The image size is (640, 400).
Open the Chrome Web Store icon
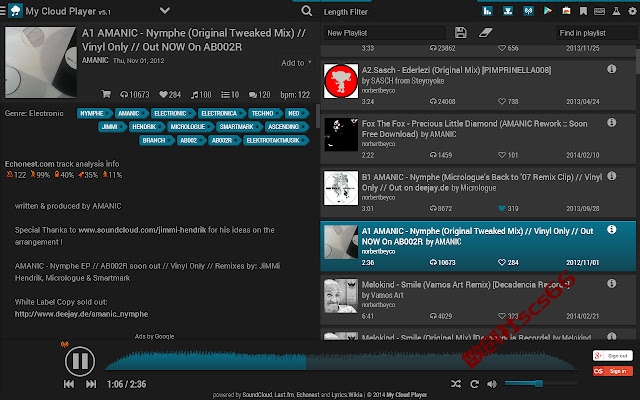[x=567, y=11]
